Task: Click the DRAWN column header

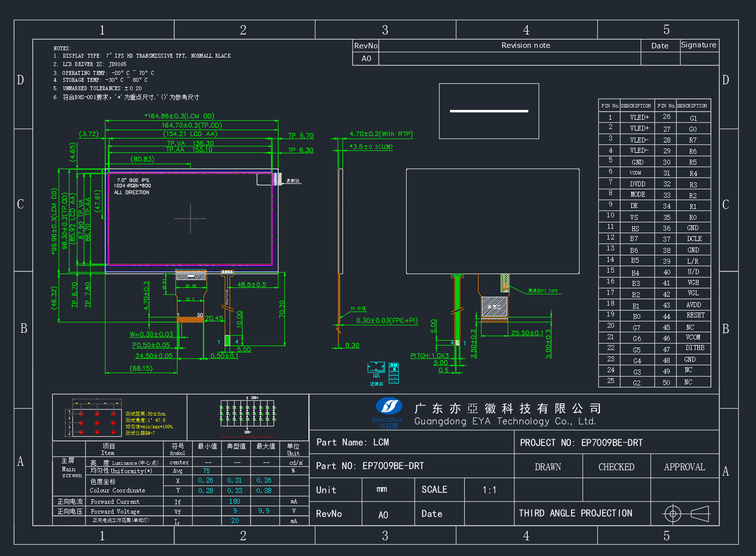Action: (548, 467)
